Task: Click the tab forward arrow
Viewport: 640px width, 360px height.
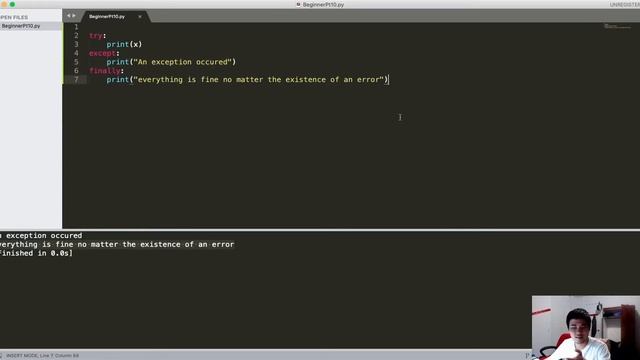Action: coord(74,16)
